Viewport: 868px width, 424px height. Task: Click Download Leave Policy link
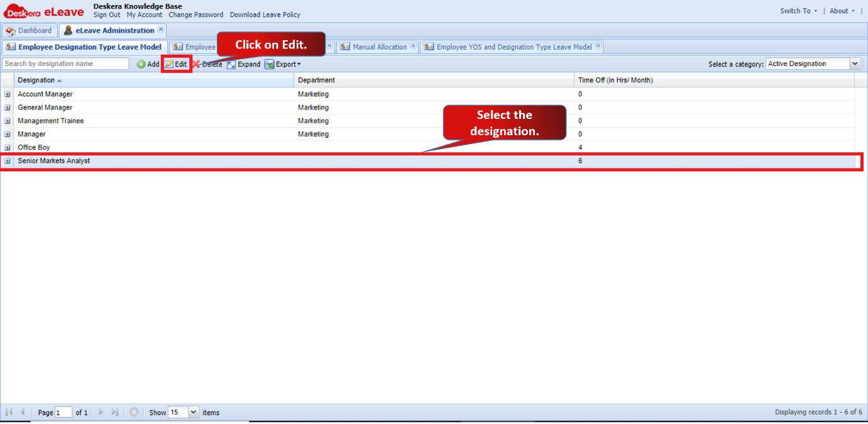click(x=265, y=14)
